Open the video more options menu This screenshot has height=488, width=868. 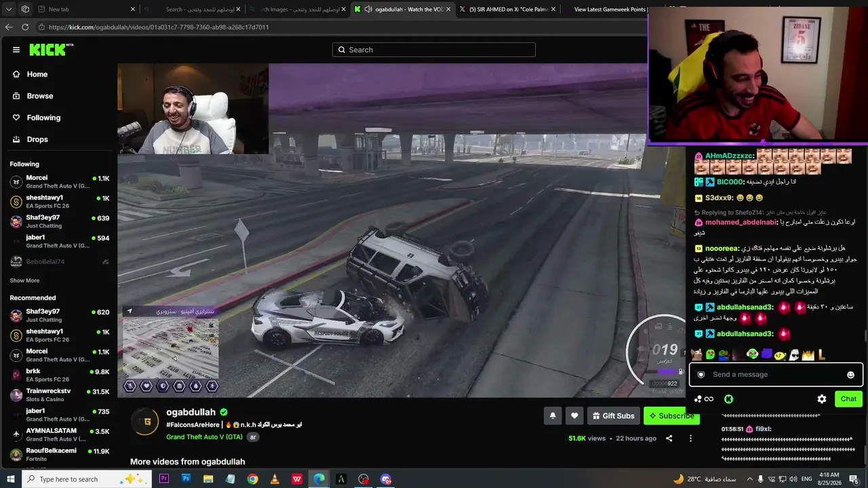coord(690,439)
